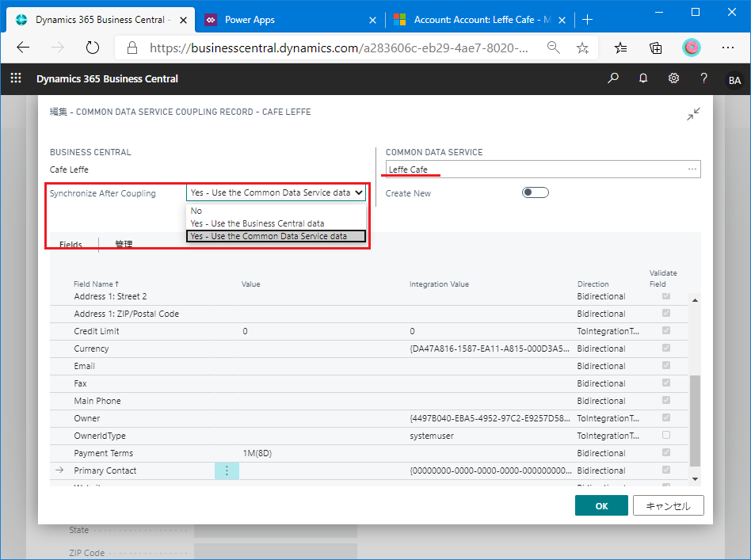Switch to the Power Apps browser tab

coord(289,20)
